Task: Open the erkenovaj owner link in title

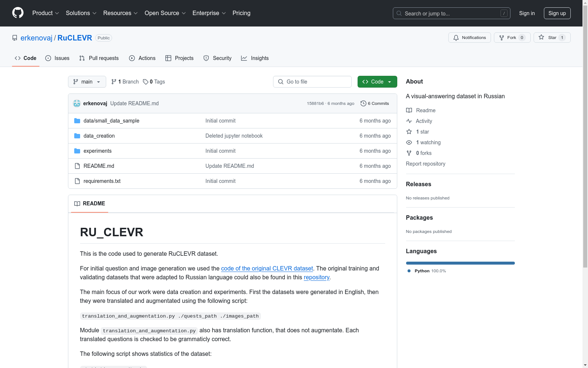Action: click(x=36, y=38)
